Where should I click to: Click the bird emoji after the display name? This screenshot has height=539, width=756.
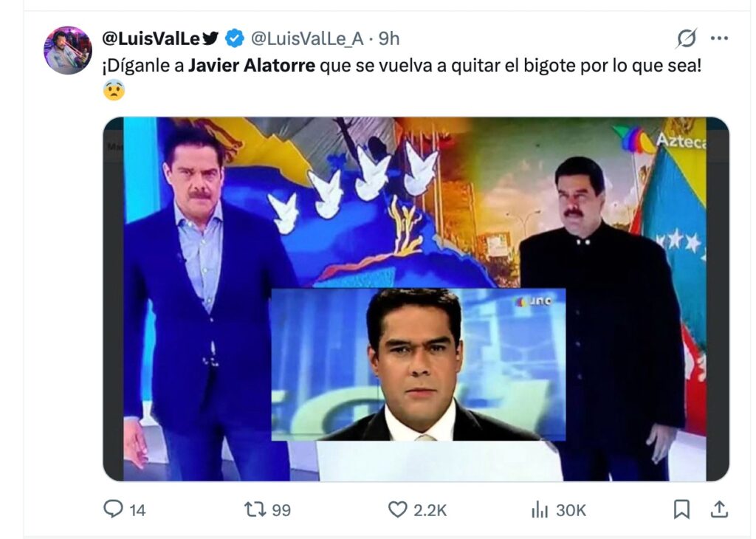pos(211,38)
